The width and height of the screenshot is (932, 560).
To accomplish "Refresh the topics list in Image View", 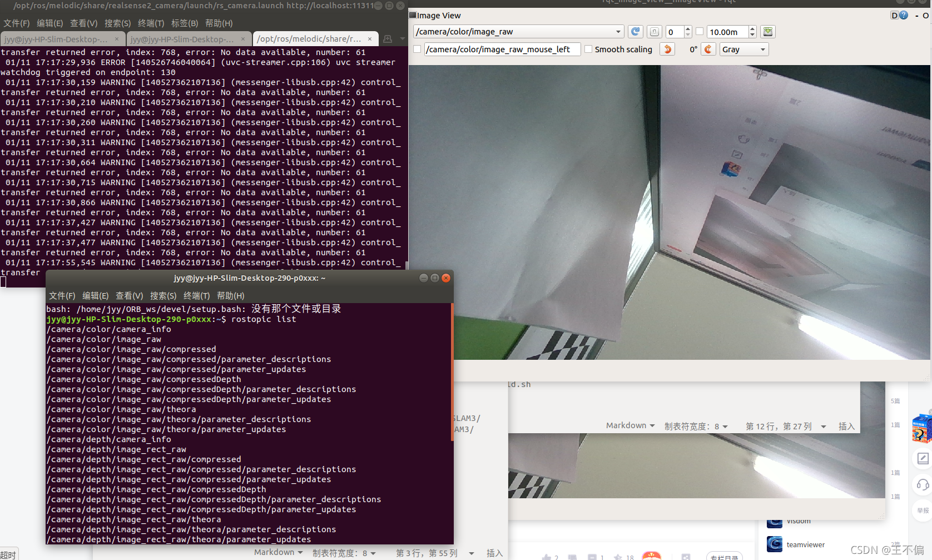I will tap(635, 32).
